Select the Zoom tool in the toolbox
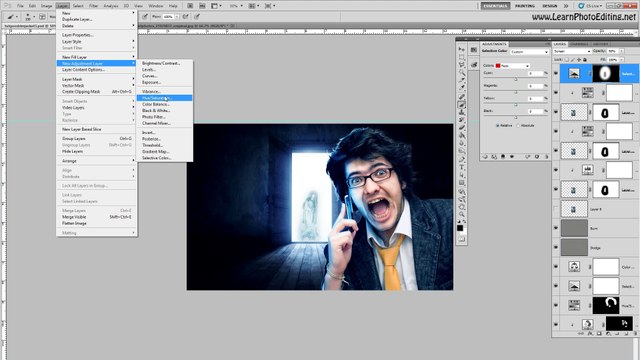Screen dimensions: 640x360 click(x=462, y=214)
